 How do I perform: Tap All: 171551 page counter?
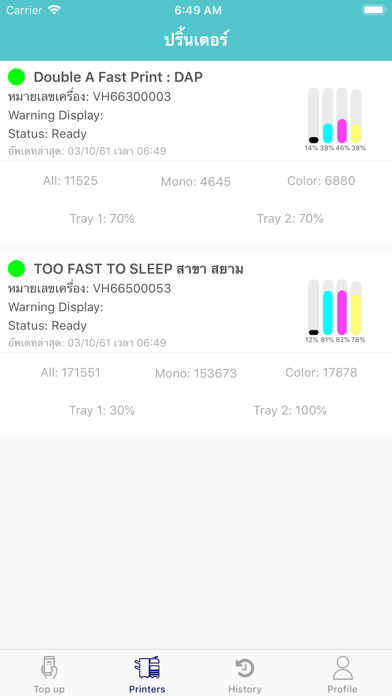point(71,372)
